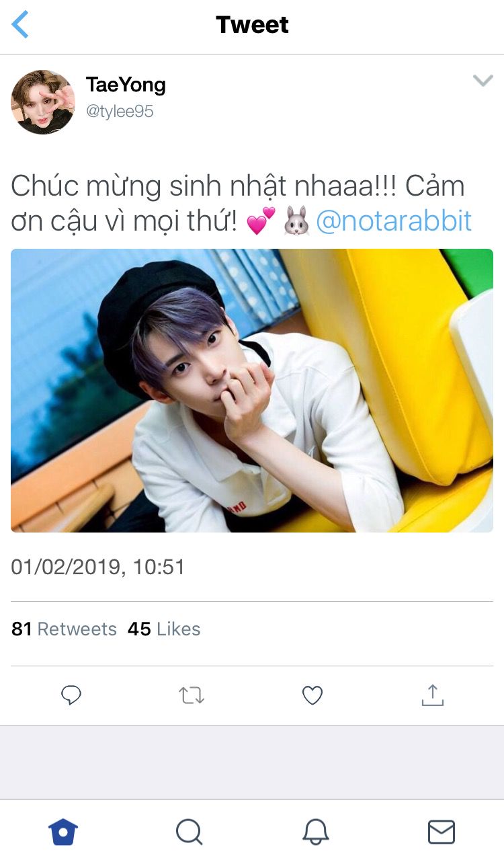504x864 pixels.
Task: Open TaeYong's profile picture
Action: point(42,102)
